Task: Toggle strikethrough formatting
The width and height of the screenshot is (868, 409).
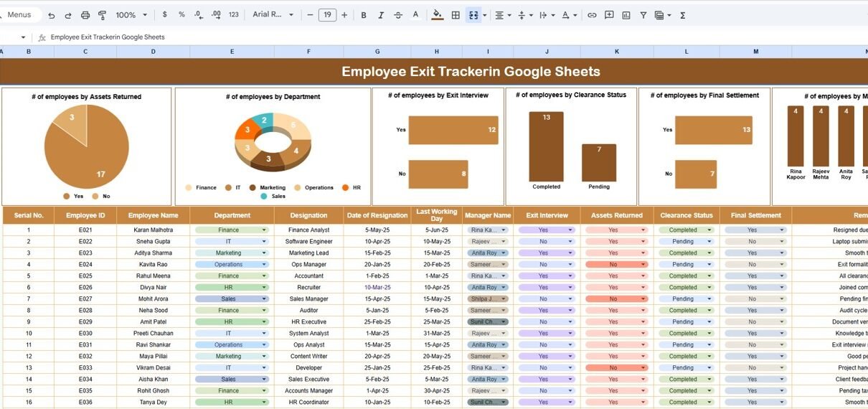Action: [398, 15]
